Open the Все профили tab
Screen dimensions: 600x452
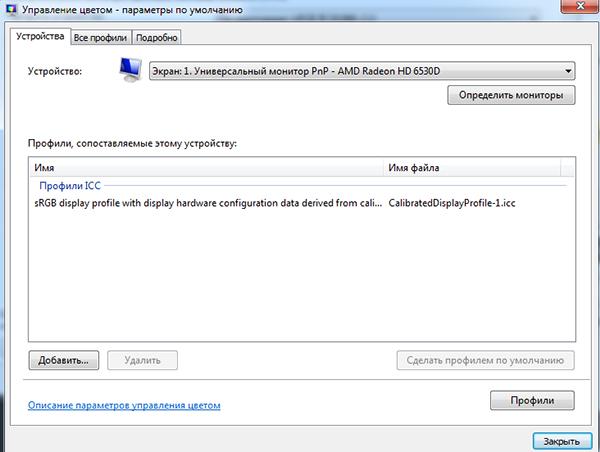point(101,38)
